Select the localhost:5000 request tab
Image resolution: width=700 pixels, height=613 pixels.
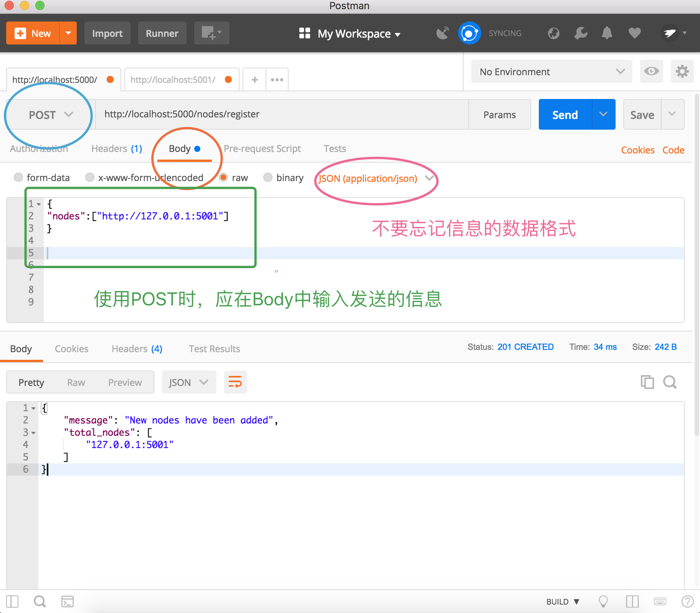63,80
